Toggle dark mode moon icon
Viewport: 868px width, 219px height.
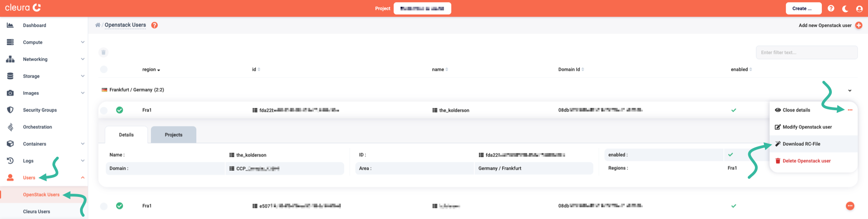pos(845,8)
